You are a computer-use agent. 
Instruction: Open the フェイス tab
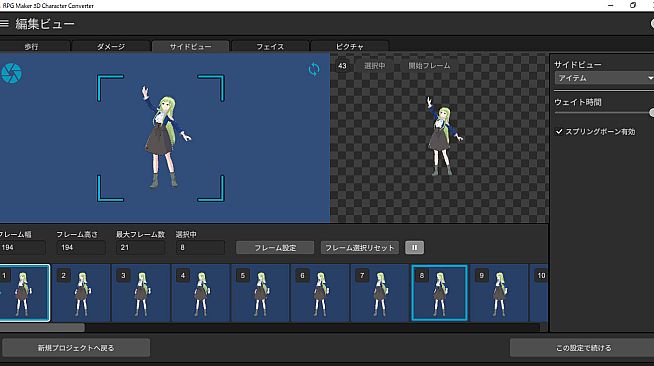[x=270, y=46]
